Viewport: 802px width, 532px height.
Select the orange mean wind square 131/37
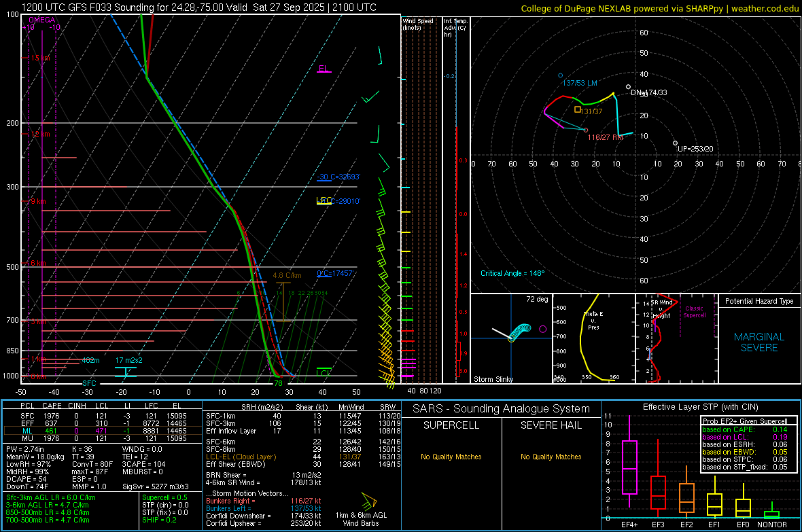click(578, 109)
